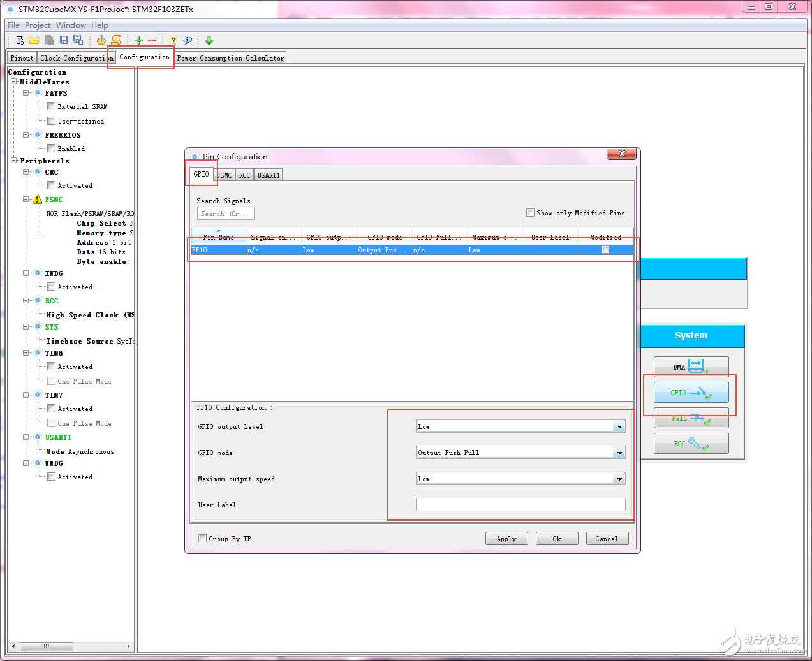The width and height of the screenshot is (812, 661).
Task: Collapse the FSMC tree node
Action: pyautogui.click(x=26, y=200)
